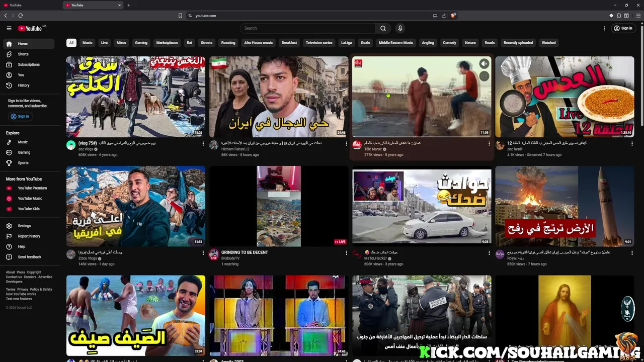Image resolution: width=644 pixels, height=362 pixels.
Task: Select the Marketplaces filter chip
Action: tap(167, 43)
